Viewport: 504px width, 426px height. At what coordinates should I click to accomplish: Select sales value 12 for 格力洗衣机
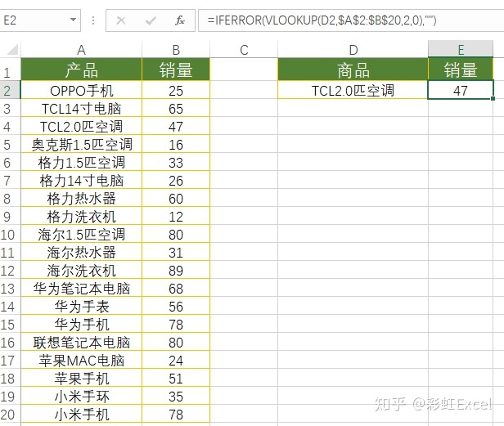pyautogui.click(x=176, y=216)
